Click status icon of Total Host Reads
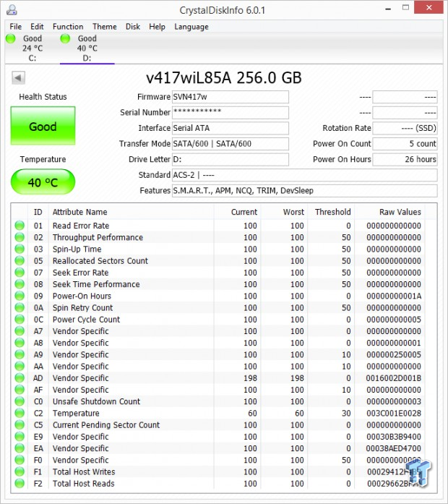The height and width of the screenshot is (504, 448). click(20, 484)
